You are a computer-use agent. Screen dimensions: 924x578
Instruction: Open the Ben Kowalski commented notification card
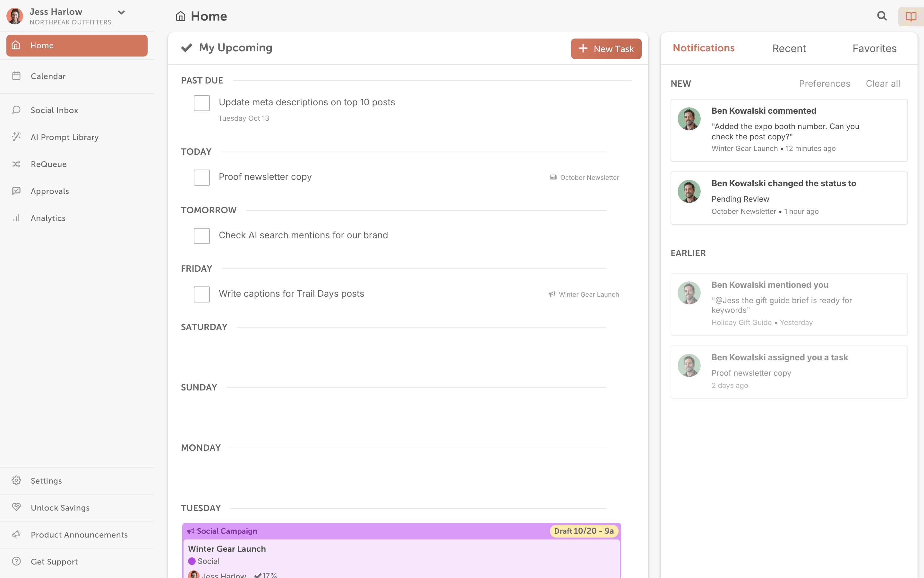(x=789, y=130)
